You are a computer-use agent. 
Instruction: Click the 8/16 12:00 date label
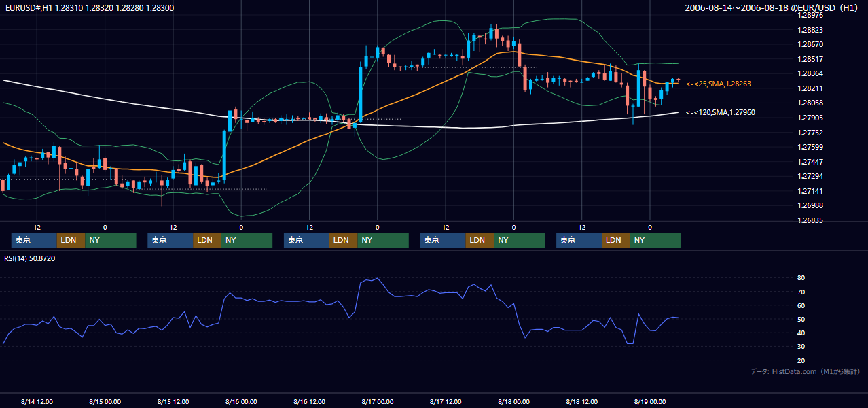[310, 402]
